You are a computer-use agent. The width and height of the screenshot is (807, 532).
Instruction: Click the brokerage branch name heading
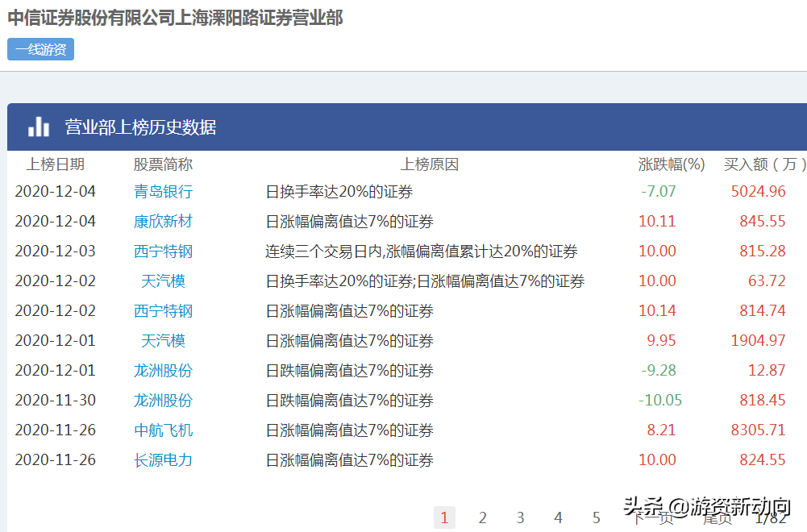coord(176,18)
